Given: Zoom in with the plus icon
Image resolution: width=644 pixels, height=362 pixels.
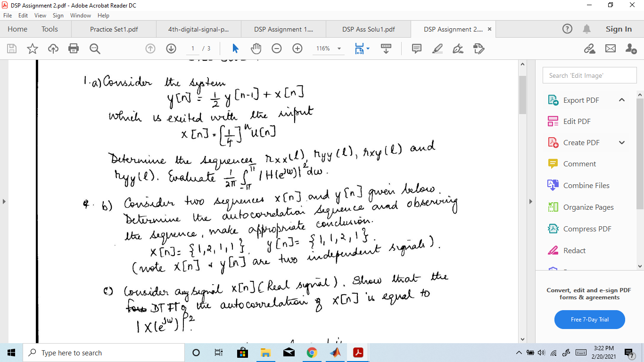Looking at the screenshot, I should coord(297,48).
